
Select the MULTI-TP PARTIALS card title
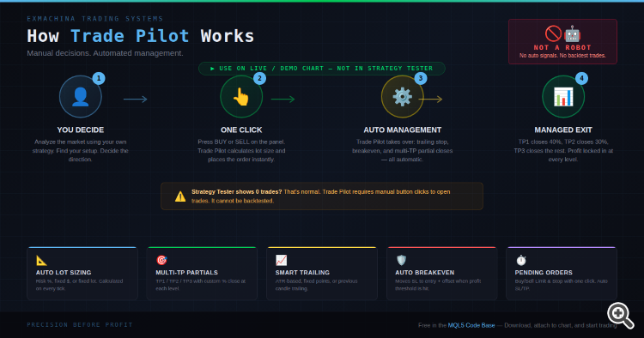[x=187, y=272]
